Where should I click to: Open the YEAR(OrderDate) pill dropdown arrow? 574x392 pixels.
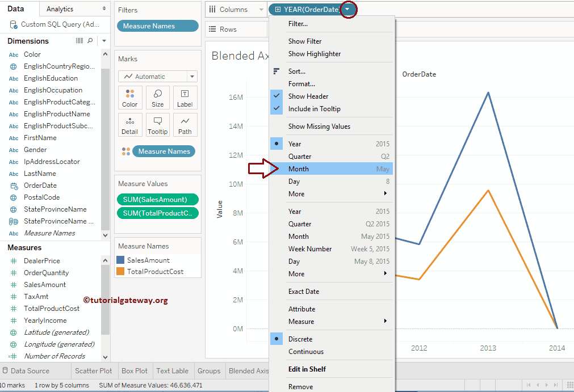349,9
